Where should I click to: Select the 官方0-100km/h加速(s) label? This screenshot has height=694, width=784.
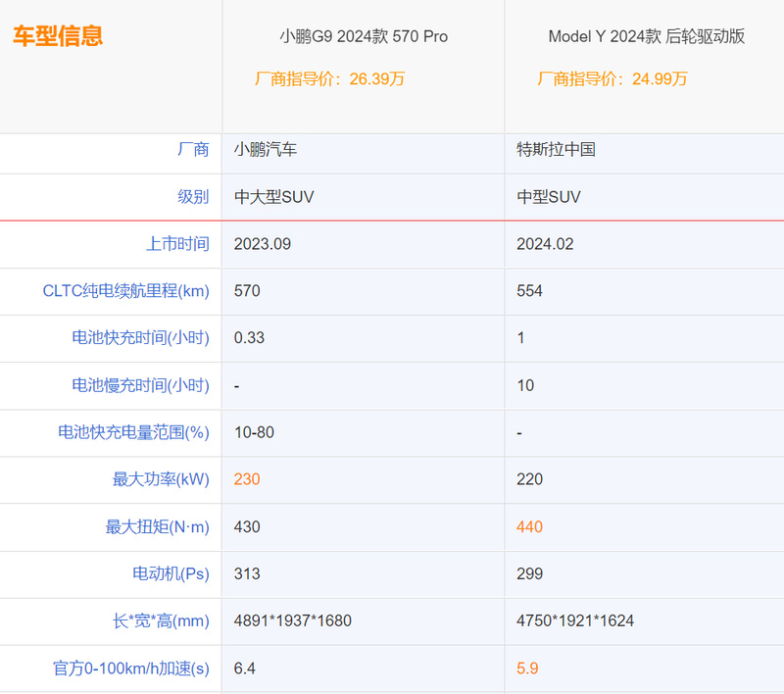pos(131,669)
